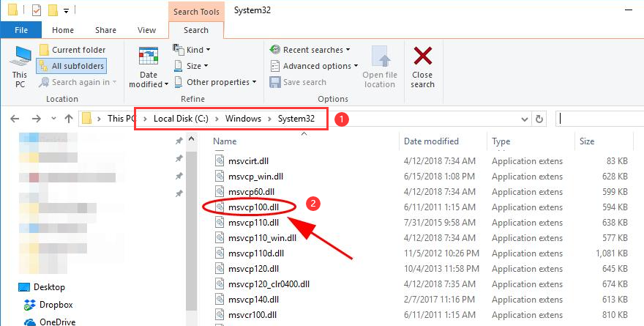Select the msvcp140.dll file

[253, 300]
